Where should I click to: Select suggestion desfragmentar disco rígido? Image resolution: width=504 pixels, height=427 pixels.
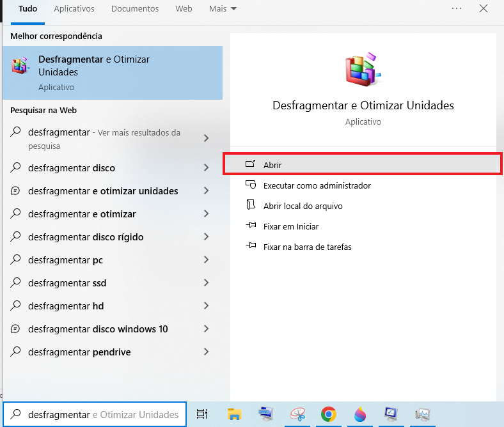coord(86,237)
